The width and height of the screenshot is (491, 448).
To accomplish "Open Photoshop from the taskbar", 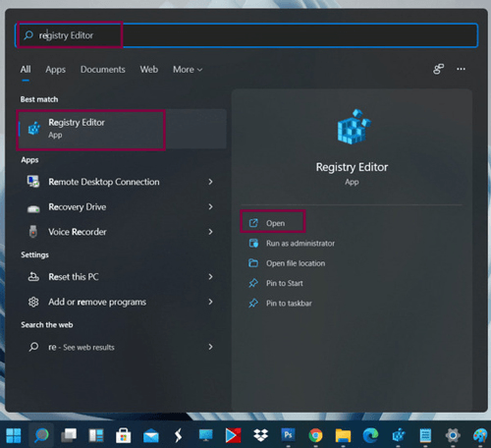I will click(288, 435).
